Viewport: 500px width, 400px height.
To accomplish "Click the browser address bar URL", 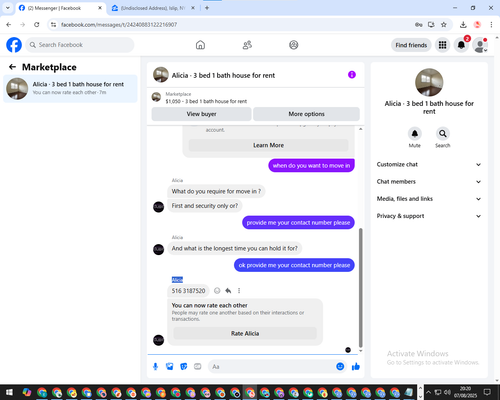I will pyautogui.click(x=119, y=25).
